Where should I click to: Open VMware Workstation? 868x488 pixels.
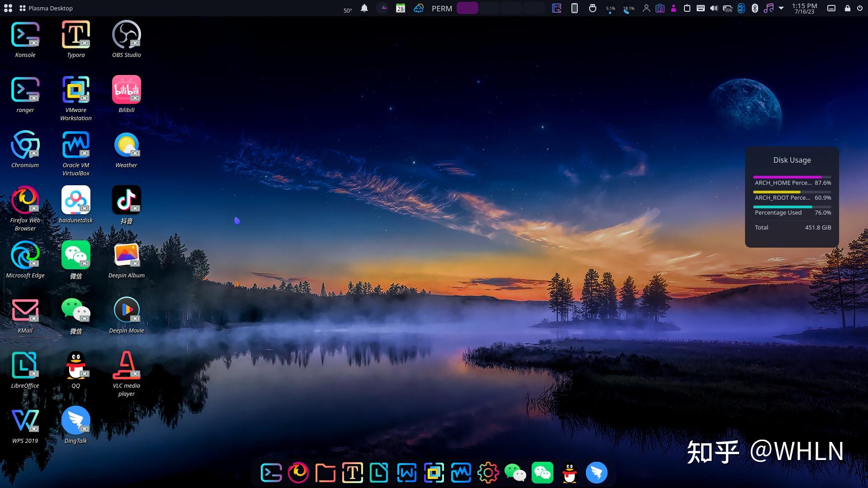pyautogui.click(x=75, y=90)
